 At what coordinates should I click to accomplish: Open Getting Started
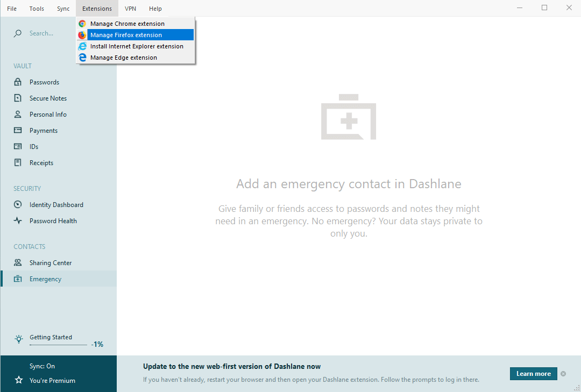point(51,337)
